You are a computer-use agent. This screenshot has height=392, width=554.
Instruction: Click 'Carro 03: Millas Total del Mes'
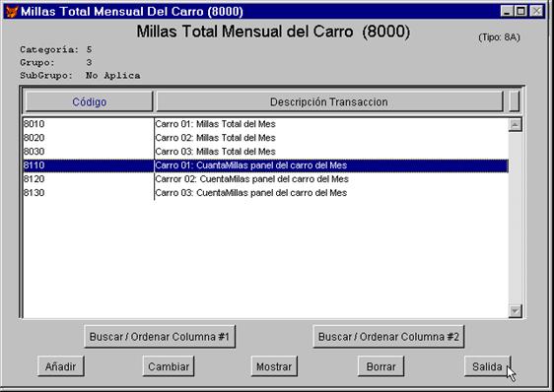coord(215,152)
